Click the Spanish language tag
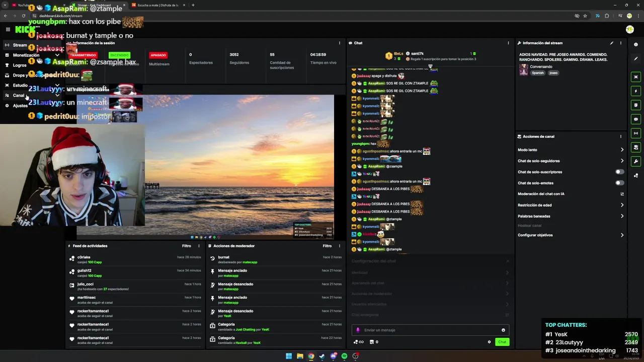 click(538, 73)
